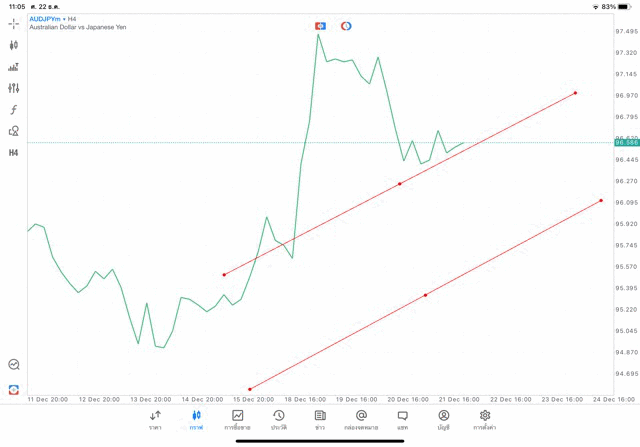Screen dimensions: 640x447
Task: Tap the one-click trading icon bottom-left
Action: click(x=14, y=390)
